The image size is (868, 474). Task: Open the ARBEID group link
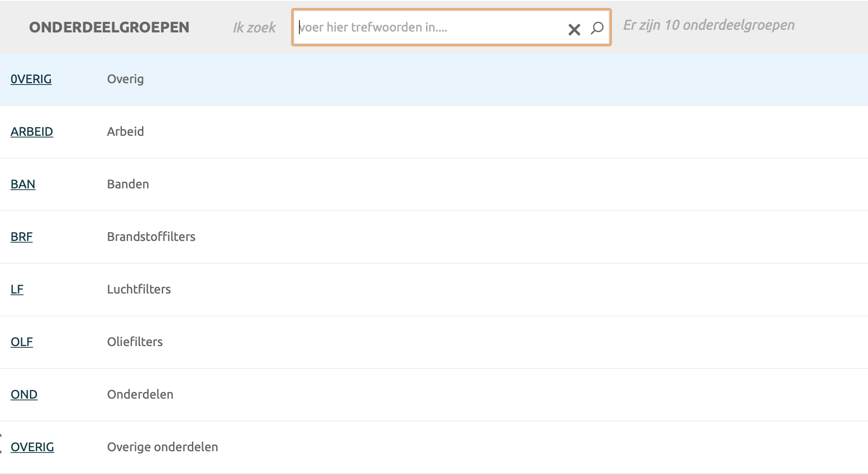click(32, 132)
